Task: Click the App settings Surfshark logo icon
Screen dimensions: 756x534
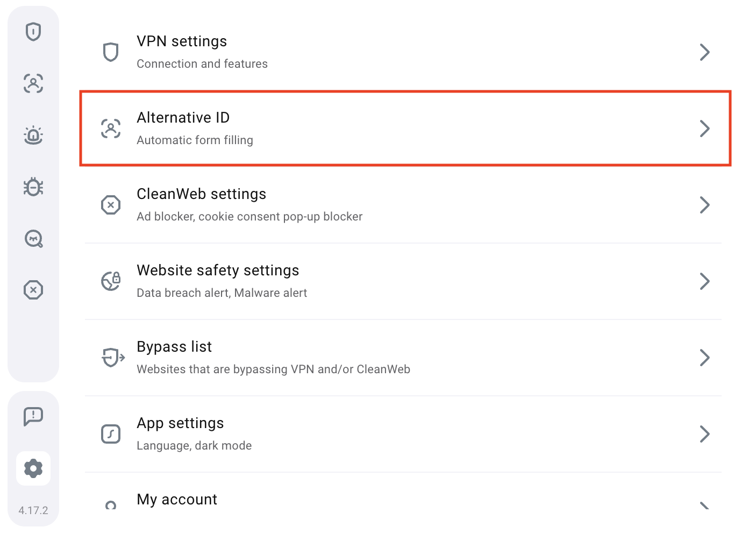Action: [111, 434]
